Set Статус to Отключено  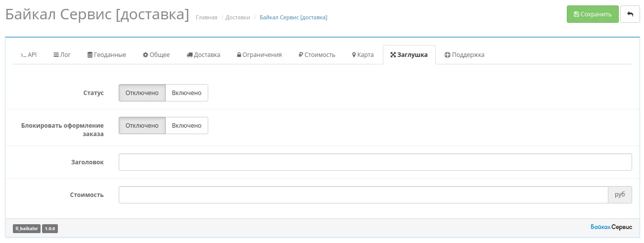tap(142, 93)
